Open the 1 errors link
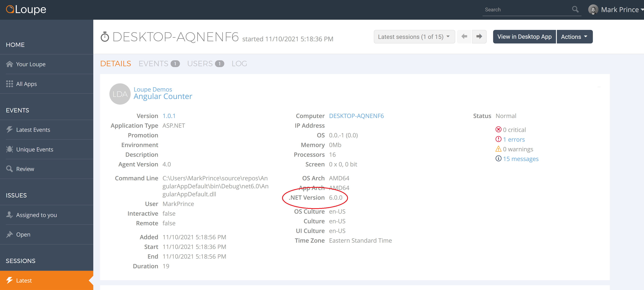The height and width of the screenshot is (290, 644). coord(514,139)
